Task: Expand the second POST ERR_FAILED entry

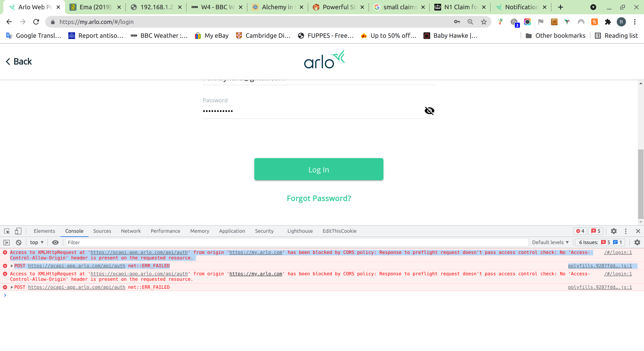Action: click(x=12, y=287)
